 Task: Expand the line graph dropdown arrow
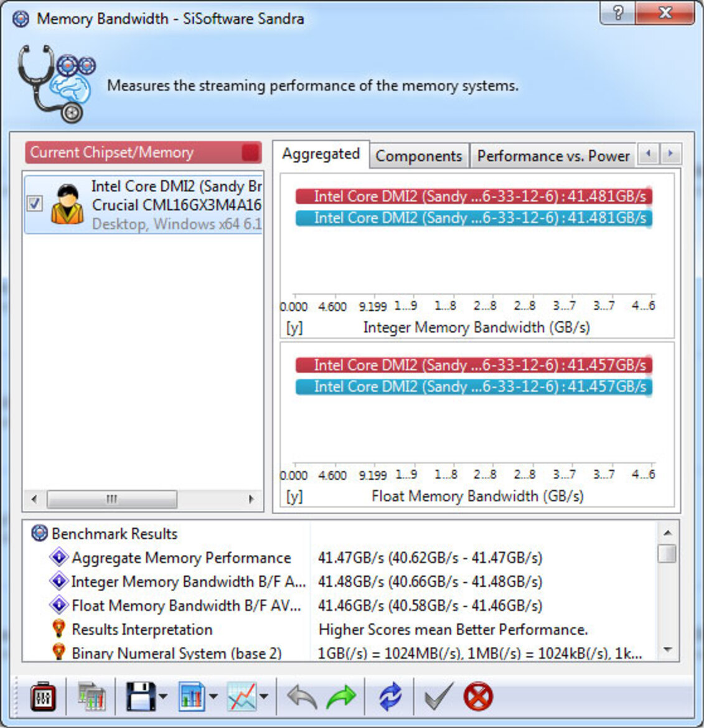263,696
